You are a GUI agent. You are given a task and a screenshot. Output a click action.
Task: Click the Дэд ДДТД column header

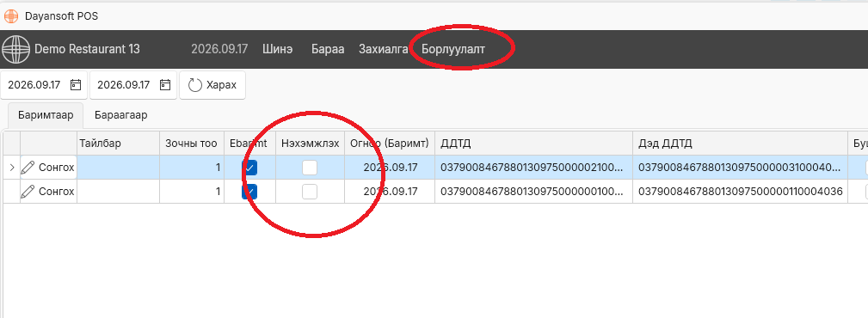point(740,144)
